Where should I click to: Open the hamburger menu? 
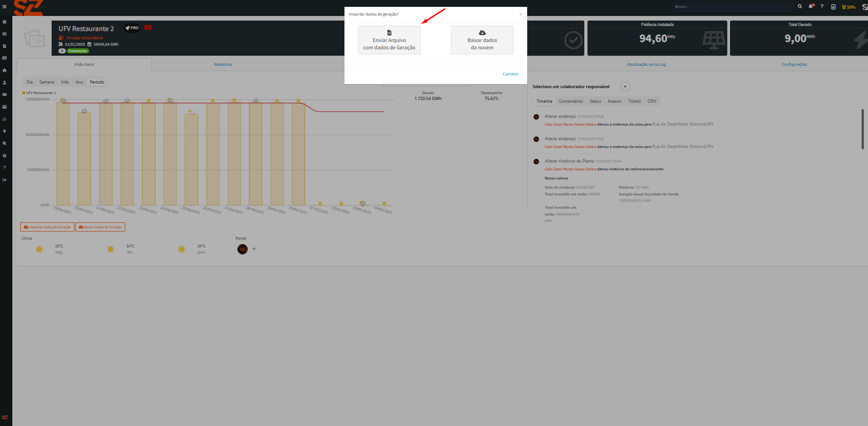click(5, 7)
